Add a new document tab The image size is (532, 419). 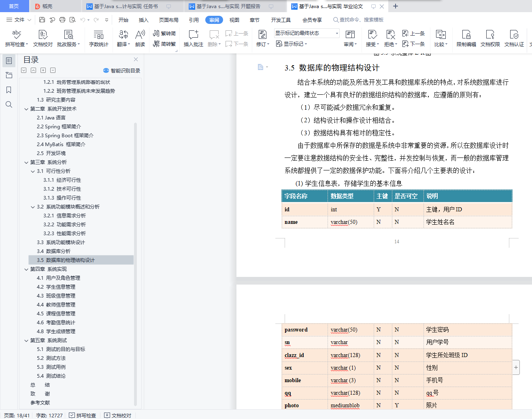click(x=396, y=6)
